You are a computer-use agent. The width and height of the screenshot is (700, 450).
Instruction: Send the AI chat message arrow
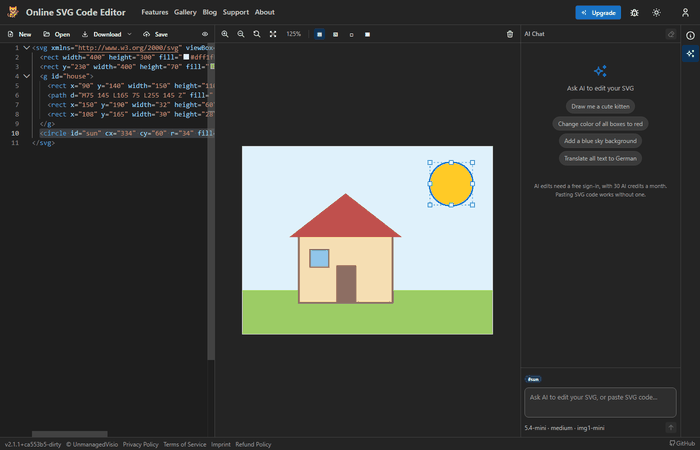(671, 428)
